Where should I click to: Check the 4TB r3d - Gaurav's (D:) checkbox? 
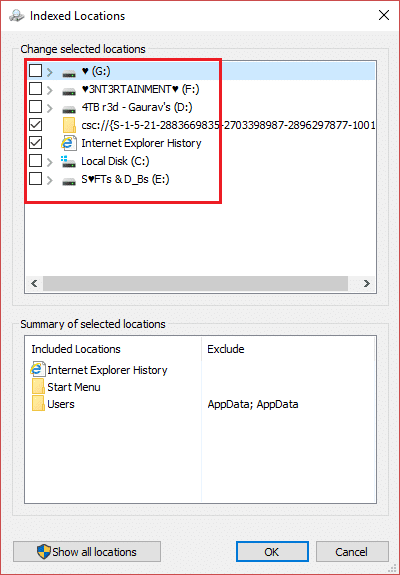[36, 107]
